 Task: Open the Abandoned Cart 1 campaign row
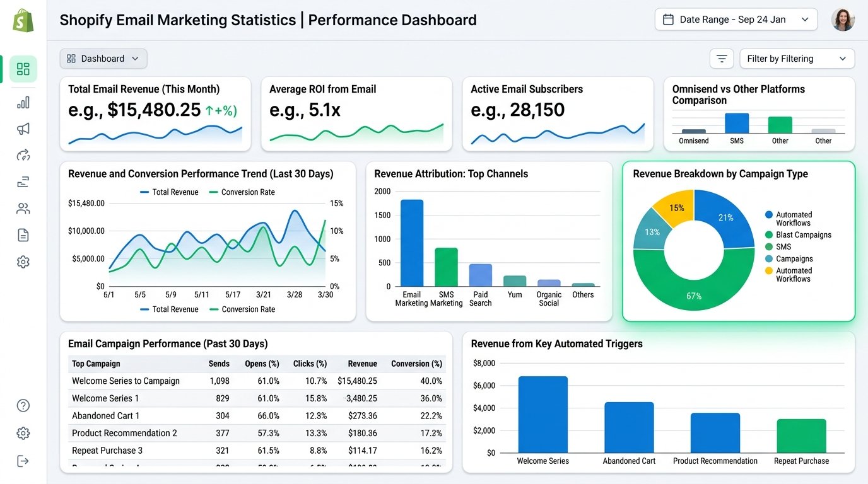point(257,415)
